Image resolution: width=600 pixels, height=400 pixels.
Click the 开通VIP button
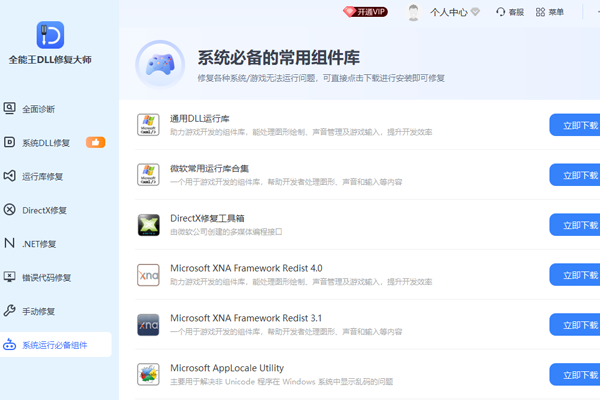[365, 12]
